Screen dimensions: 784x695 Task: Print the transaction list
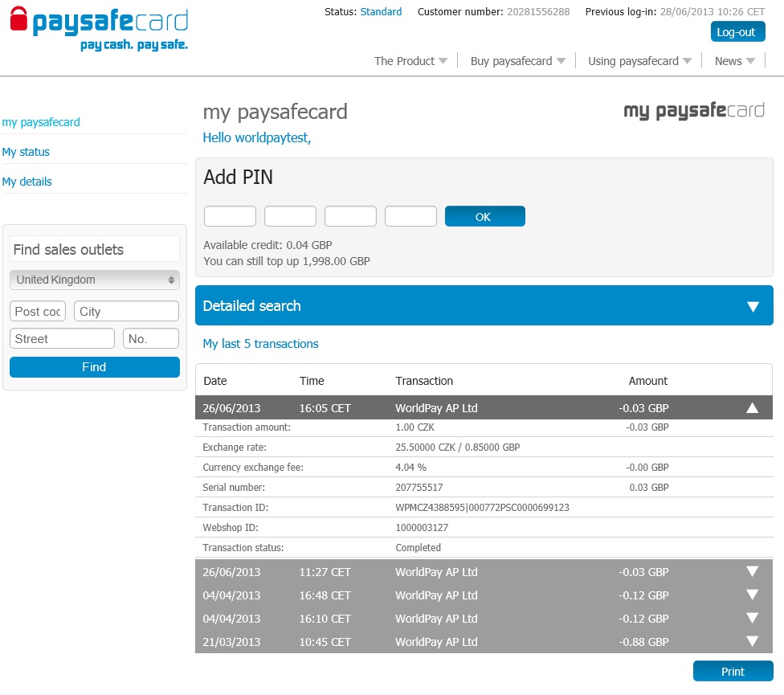(x=733, y=672)
